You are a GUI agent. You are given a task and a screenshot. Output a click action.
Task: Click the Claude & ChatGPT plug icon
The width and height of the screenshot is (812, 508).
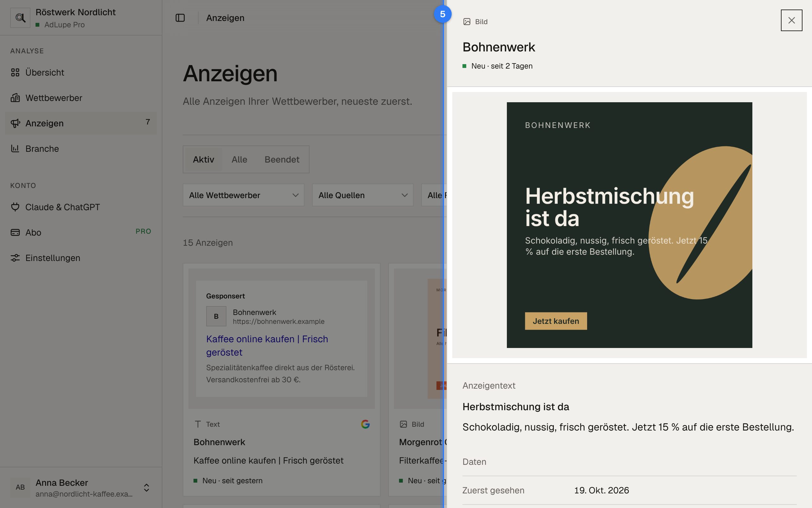15,207
